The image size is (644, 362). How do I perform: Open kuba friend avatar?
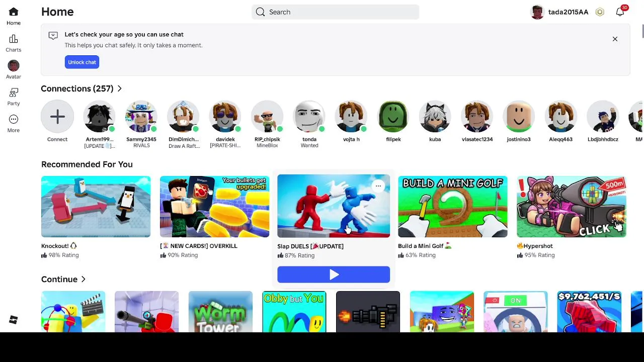coord(435,117)
